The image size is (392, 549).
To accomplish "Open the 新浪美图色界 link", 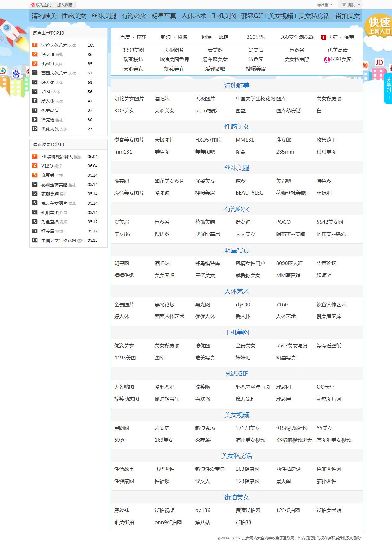I will (174, 60).
